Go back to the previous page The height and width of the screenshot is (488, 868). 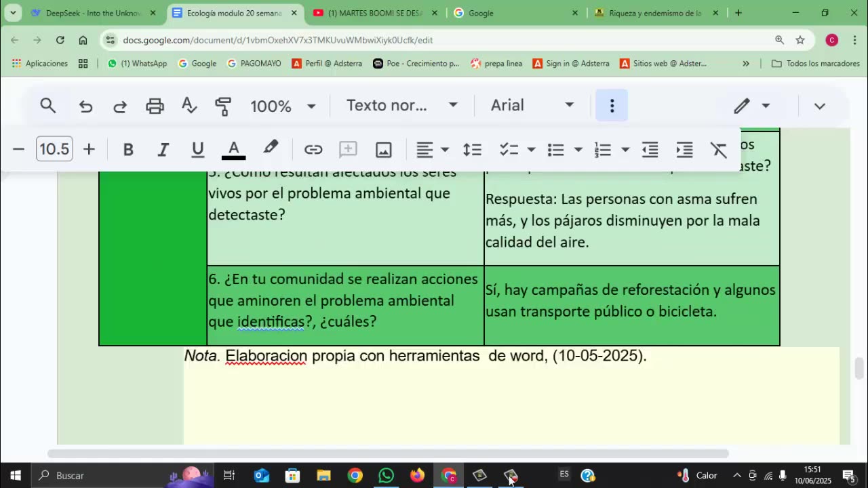[15, 40]
